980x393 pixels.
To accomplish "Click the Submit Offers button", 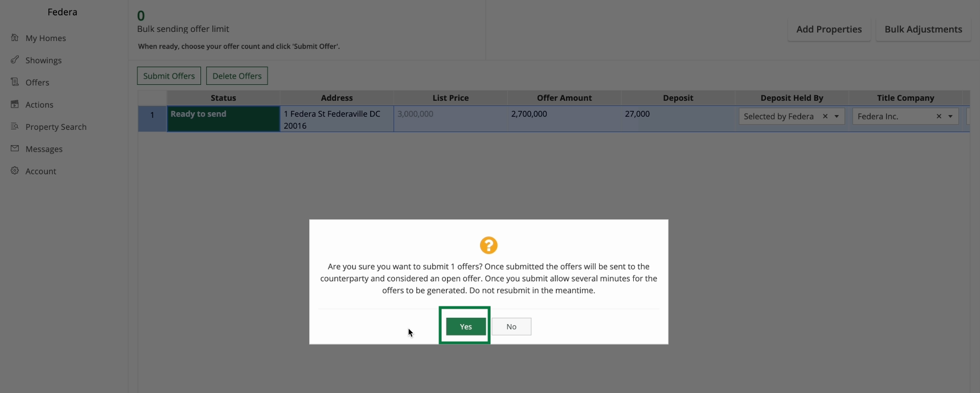I will pyautogui.click(x=169, y=76).
